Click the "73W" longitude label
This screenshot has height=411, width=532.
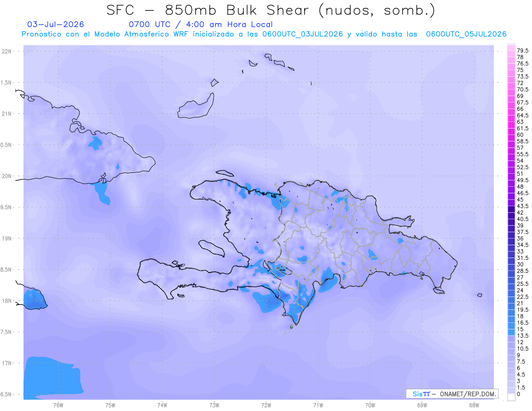tap(214, 405)
